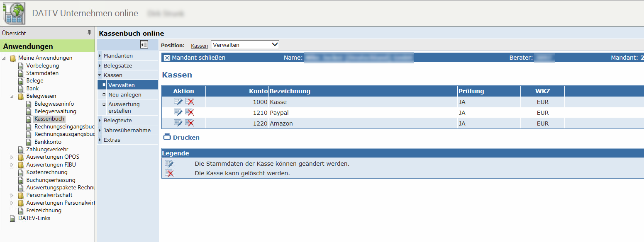Screen dimensions: 644x242
Task: Open Belegverwaltung in the application tree
Action: pos(55,111)
